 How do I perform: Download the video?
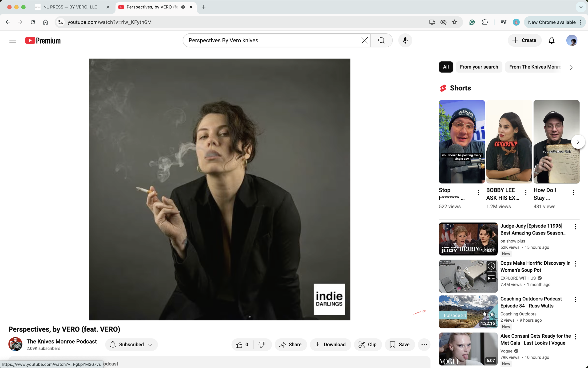pyautogui.click(x=330, y=344)
